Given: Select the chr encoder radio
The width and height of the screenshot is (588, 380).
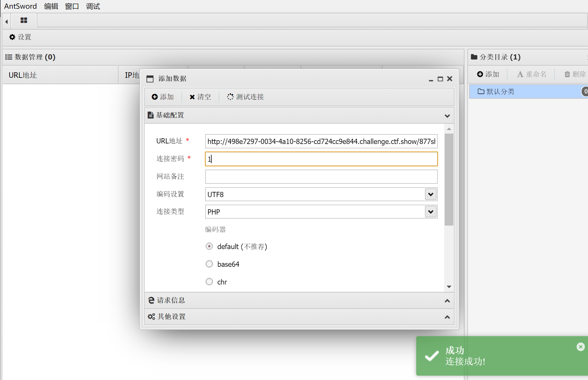Looking at the screenshot, I should click(209, 282).
